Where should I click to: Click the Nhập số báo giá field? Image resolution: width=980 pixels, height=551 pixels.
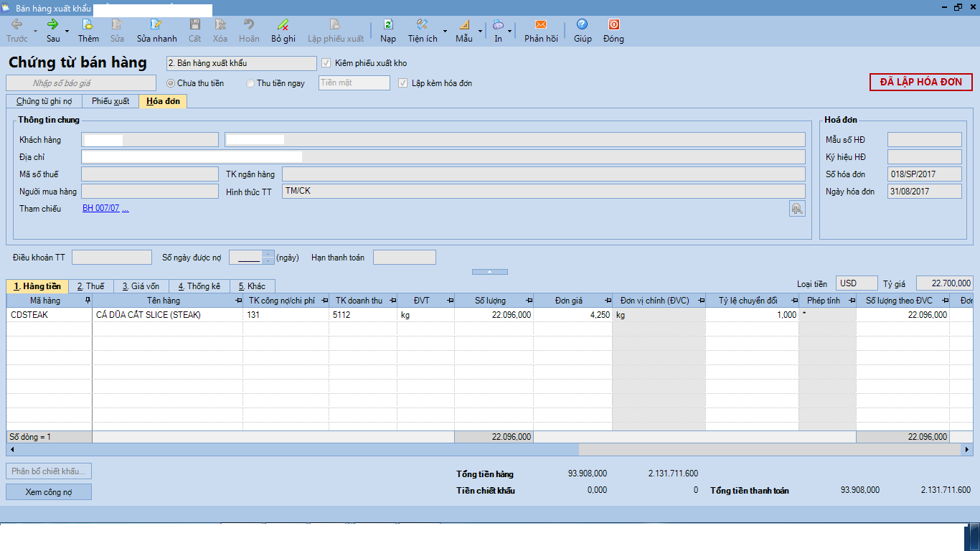coord(81,83)
